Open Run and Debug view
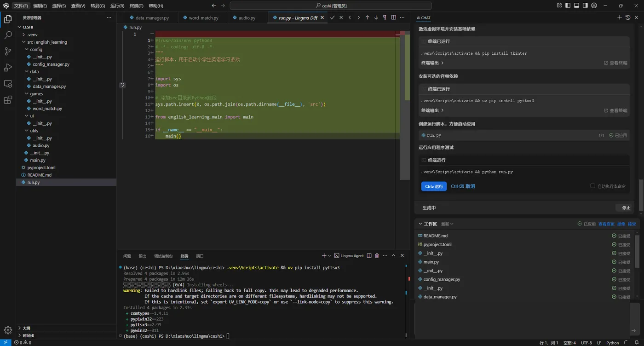Viewport: 644px width, 346px height. tap(8, 68)
